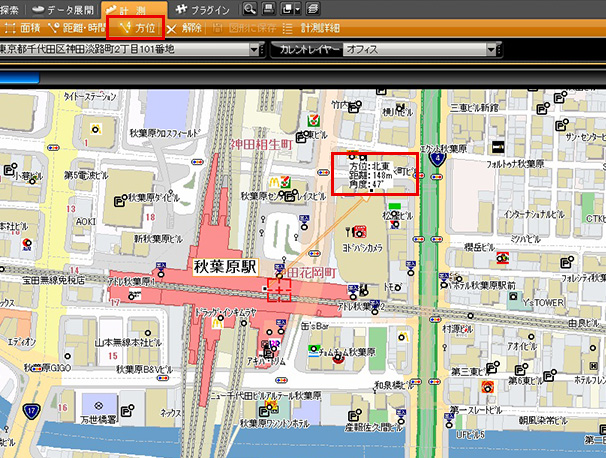Click the McDonald's icon near トラッド・インキムラヤ
The width and height of the screenshot is (606, 458).
[217, 323]
